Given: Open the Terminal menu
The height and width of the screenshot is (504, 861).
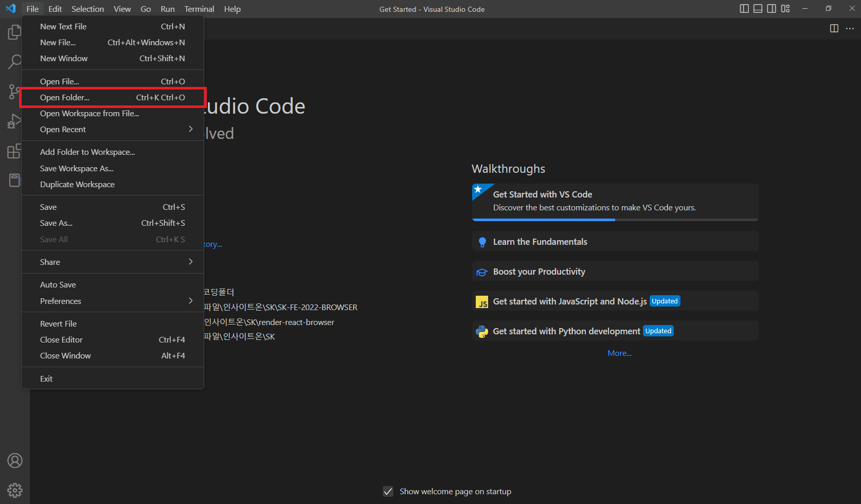Looking at the screenshot, I should point(199,9).
